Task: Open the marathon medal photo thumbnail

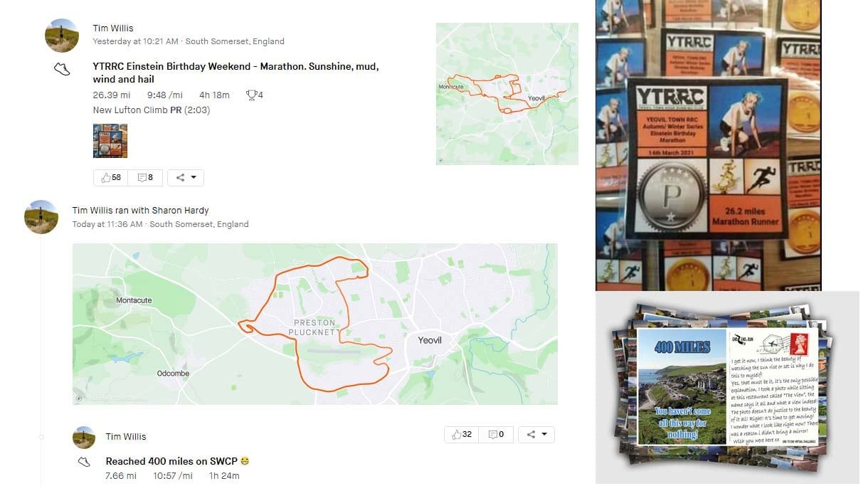Action: pos(110,141)
